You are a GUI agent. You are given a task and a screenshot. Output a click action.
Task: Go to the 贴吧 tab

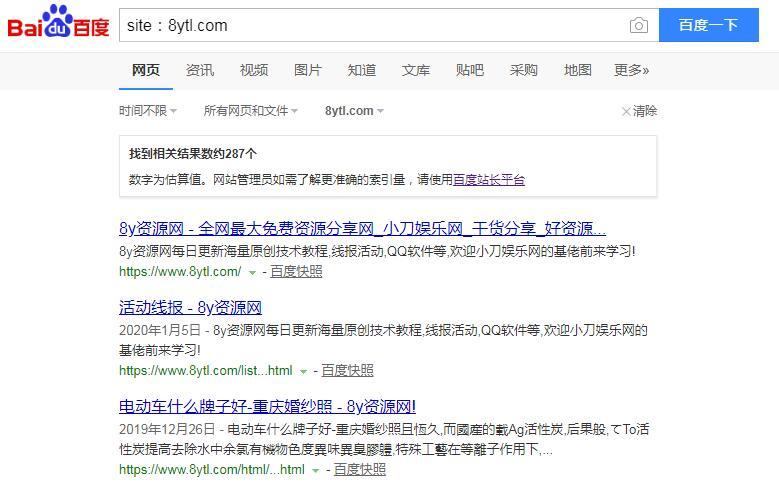click(x=469, y=70)
